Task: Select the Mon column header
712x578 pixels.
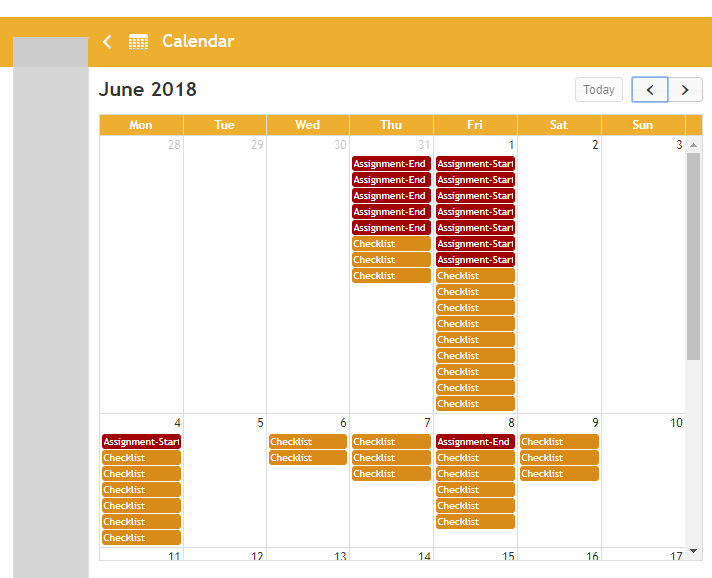Action: (x=141, y=125)
